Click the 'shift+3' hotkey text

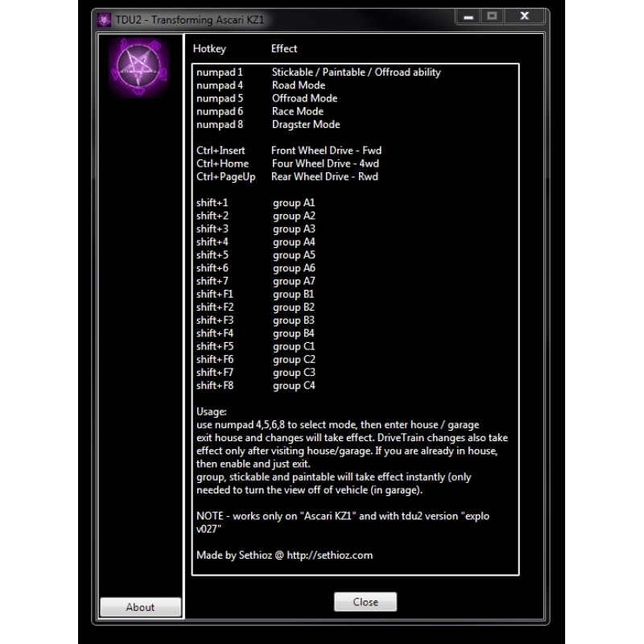pos(212,229)
